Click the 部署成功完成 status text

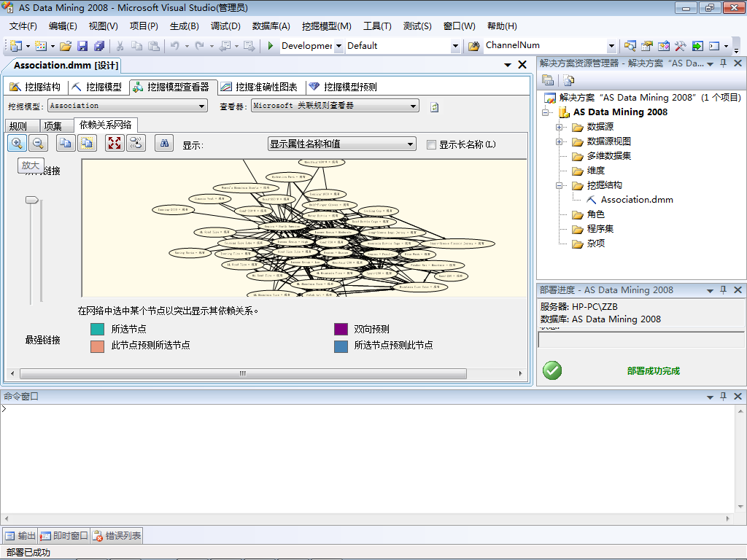653,371
